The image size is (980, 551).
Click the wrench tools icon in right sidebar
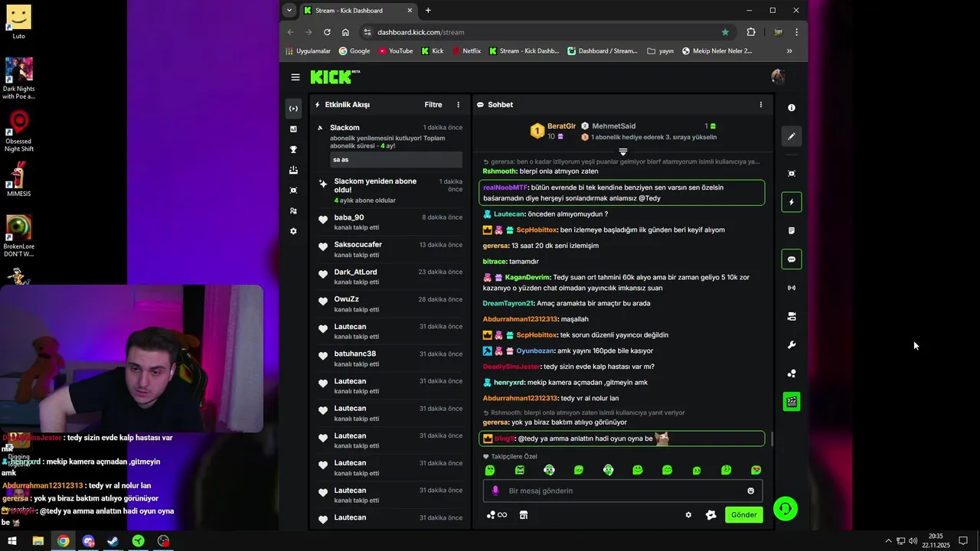point(792,345)
